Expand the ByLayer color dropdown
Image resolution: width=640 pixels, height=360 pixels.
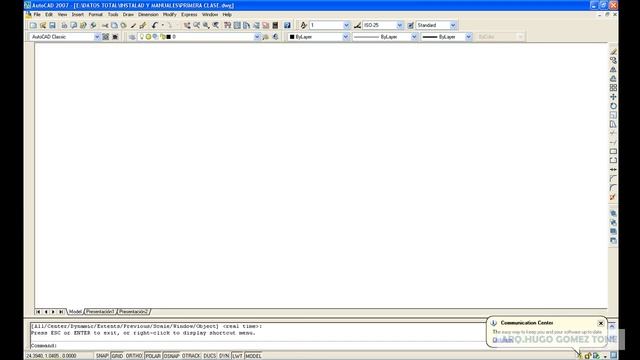pos(346,37)
